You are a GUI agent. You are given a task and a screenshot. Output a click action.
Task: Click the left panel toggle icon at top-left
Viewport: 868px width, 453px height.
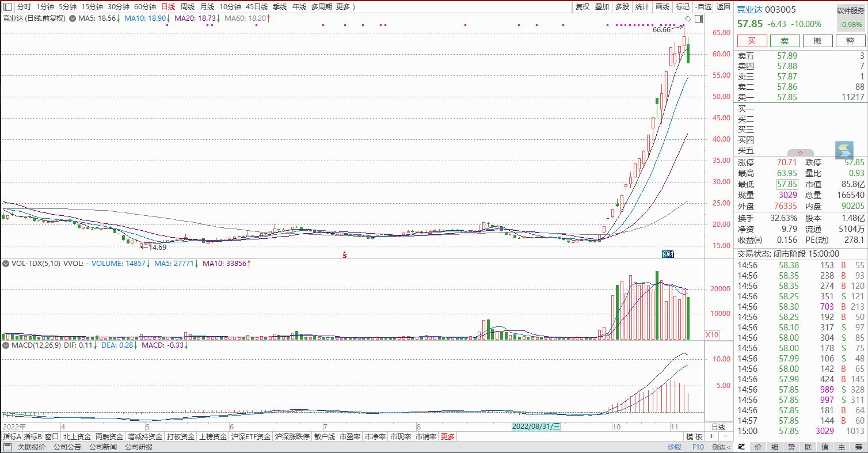pyautogui.click(x=7, y=7)
